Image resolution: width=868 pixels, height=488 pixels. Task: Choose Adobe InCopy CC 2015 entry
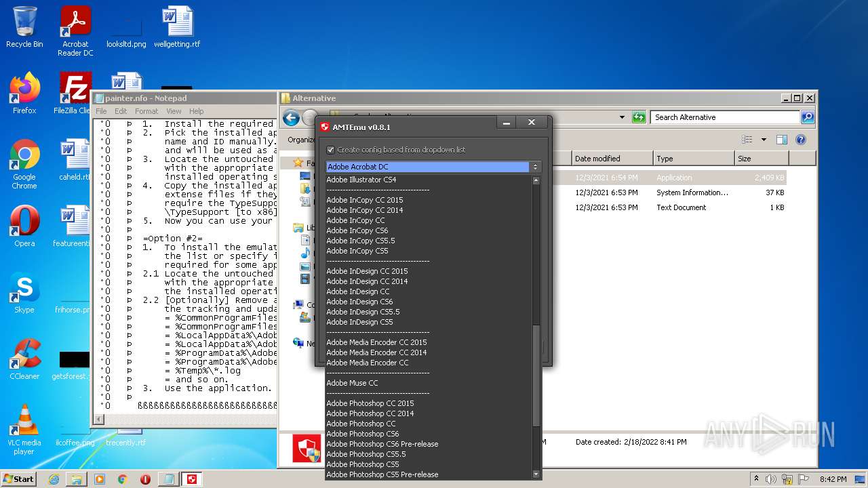pos(428,200)
